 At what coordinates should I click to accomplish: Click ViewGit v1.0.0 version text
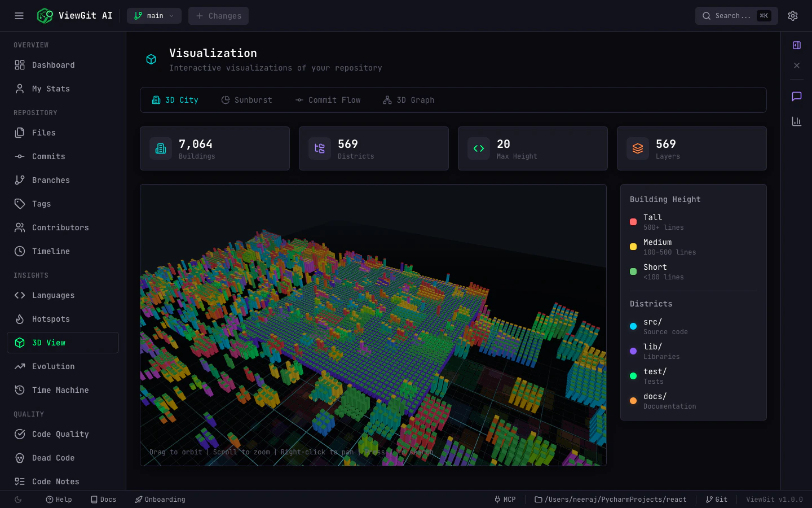(x=774, y=500)
